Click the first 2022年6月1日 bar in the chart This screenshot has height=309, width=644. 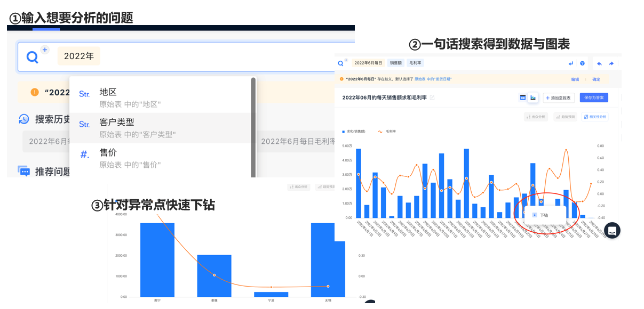coord(359,183)
